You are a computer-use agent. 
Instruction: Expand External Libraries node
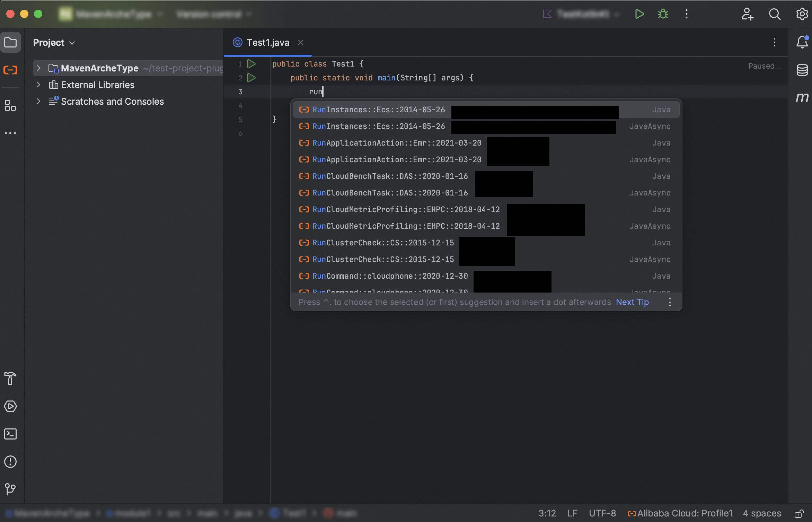tap(39, 85)
